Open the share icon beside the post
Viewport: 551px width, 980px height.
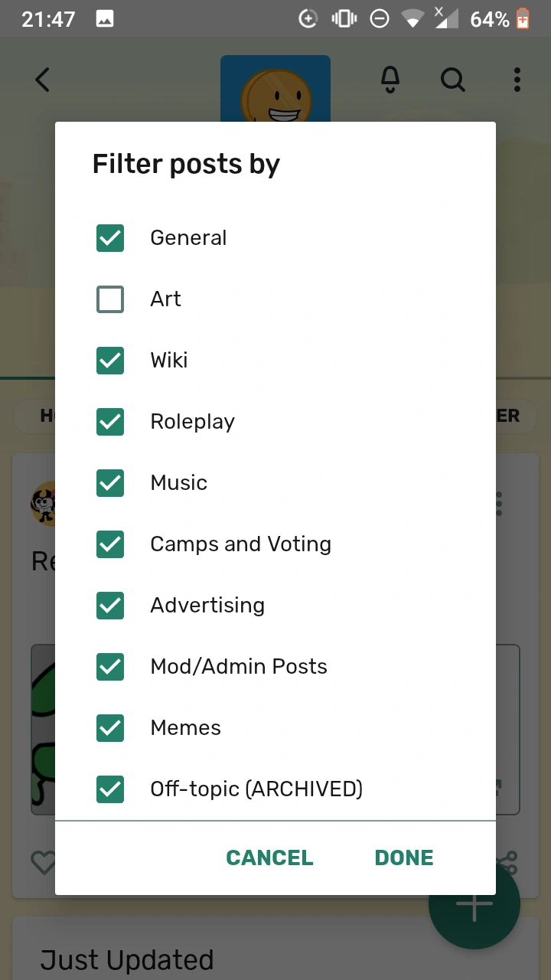pos(507,861)
